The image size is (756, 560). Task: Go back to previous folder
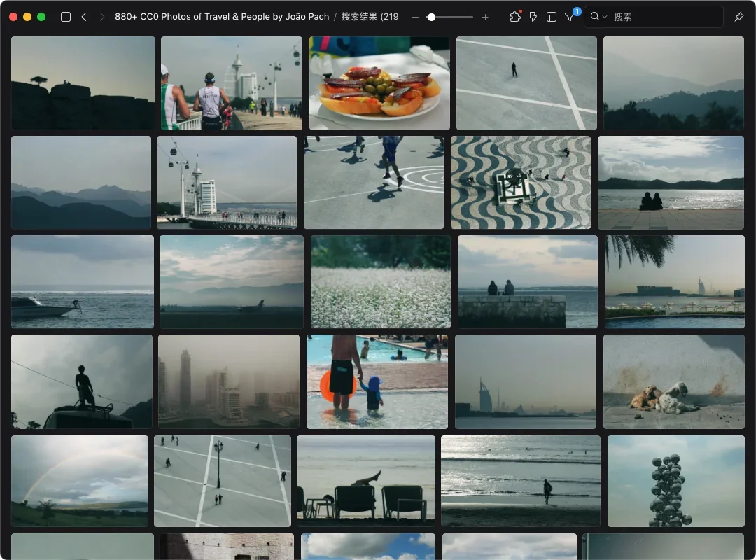84,17
